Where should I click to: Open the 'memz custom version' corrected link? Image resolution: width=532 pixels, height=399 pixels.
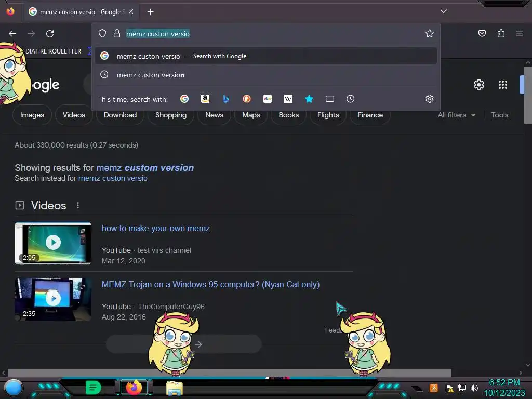(145, 168)
